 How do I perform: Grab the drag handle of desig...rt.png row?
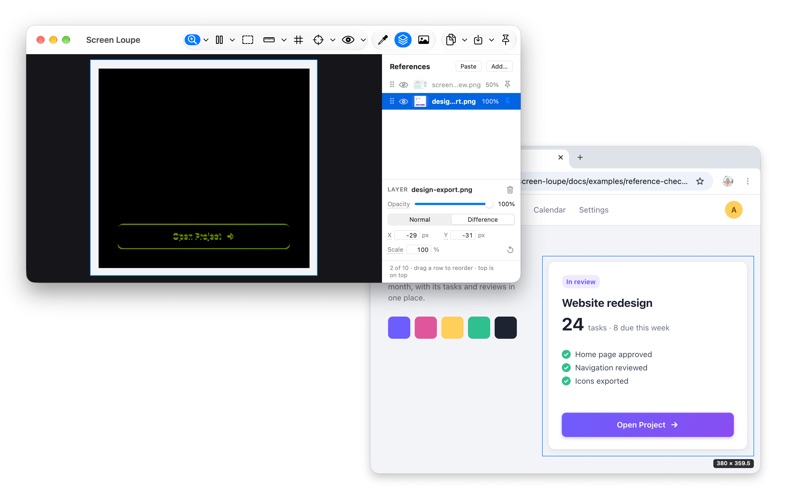coord(392,102)
